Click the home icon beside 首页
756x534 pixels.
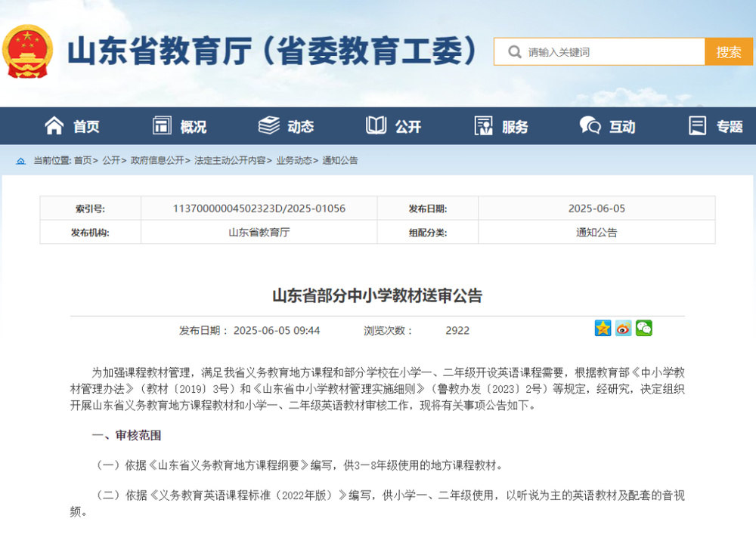[54, 126]
